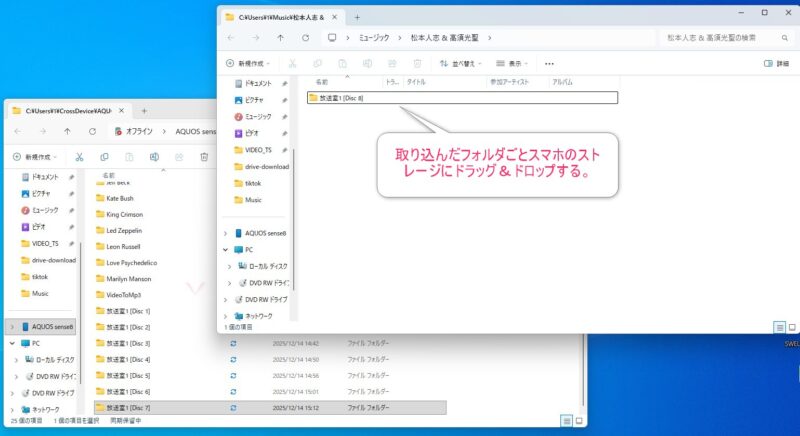The image size is (800, 436).
Task: Click the cut scissors icon in the back window
Action: [x=79, y=157]
